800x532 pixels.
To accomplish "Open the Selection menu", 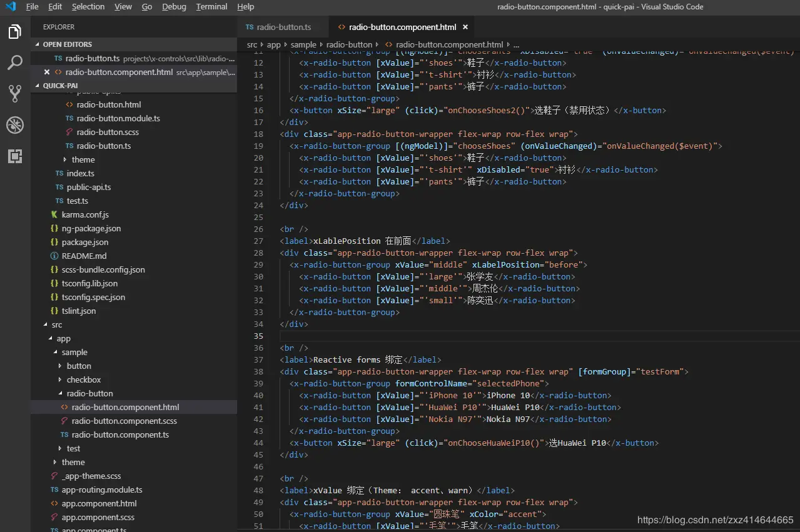I will coord(88,7).
